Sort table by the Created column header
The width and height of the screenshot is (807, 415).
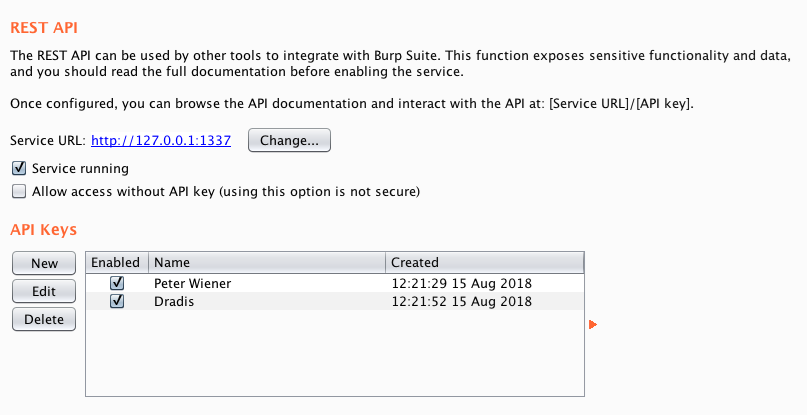tap(484, 263)
